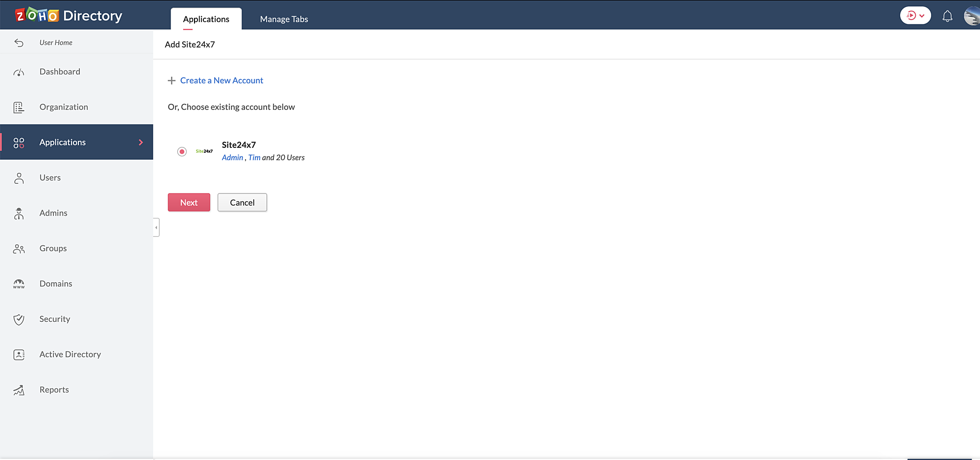The image size is (980, 460).
Task: Click the User Home back arrow
Action: (19, 43)
